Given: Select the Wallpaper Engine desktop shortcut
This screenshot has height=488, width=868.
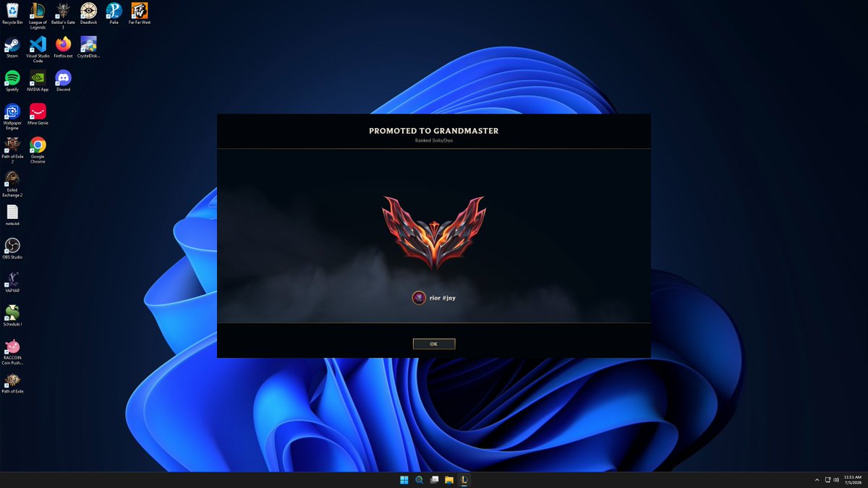Looking at the screenshot, I should coord(12,116).
